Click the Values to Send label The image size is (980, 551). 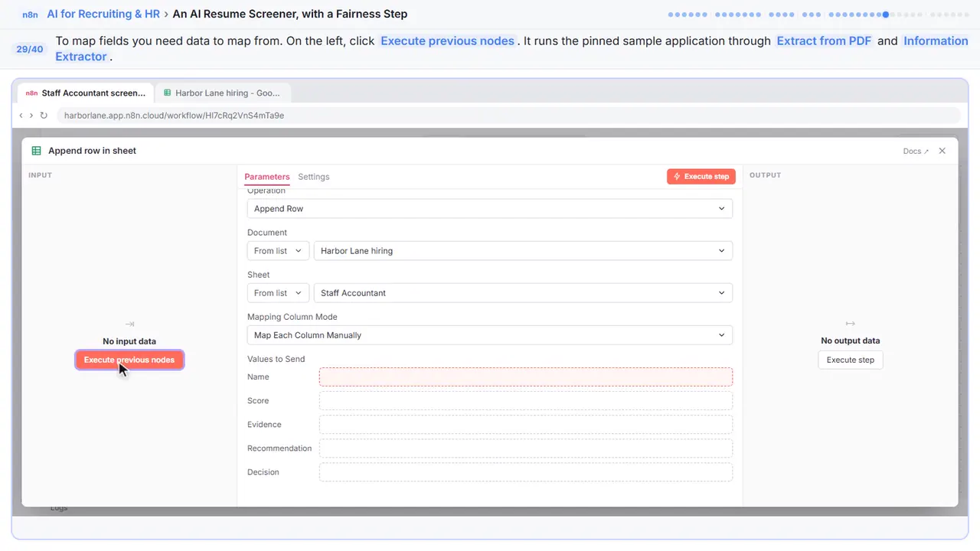pyautogui.click(x=276, y=359)
